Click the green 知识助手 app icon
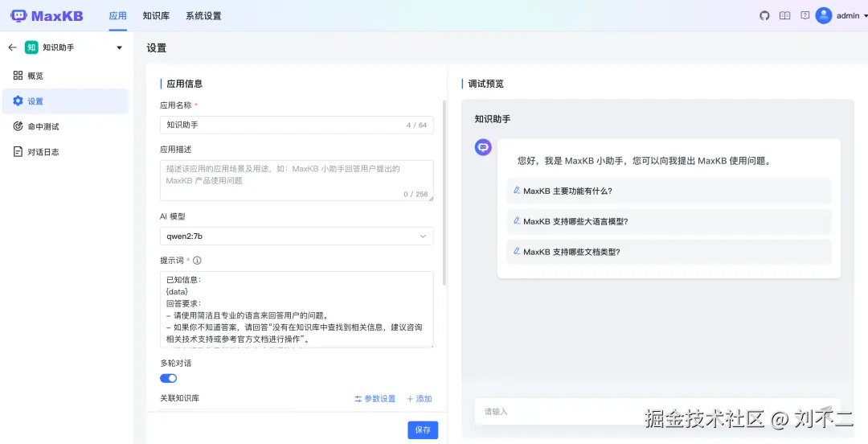This screenshot has width=868, height=444. [31, 47]
